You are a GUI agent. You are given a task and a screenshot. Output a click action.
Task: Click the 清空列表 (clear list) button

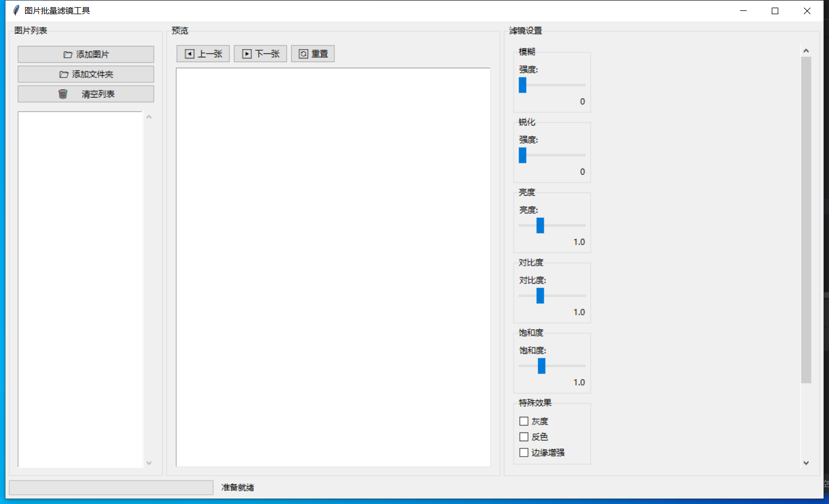pyautogui.click(x=86, y=94)
